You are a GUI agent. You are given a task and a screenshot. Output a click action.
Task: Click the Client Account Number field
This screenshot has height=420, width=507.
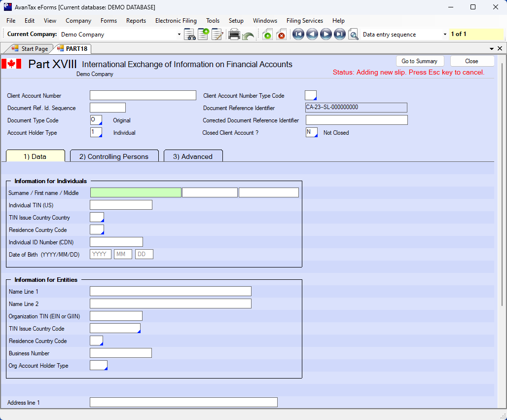pos(143,96)
